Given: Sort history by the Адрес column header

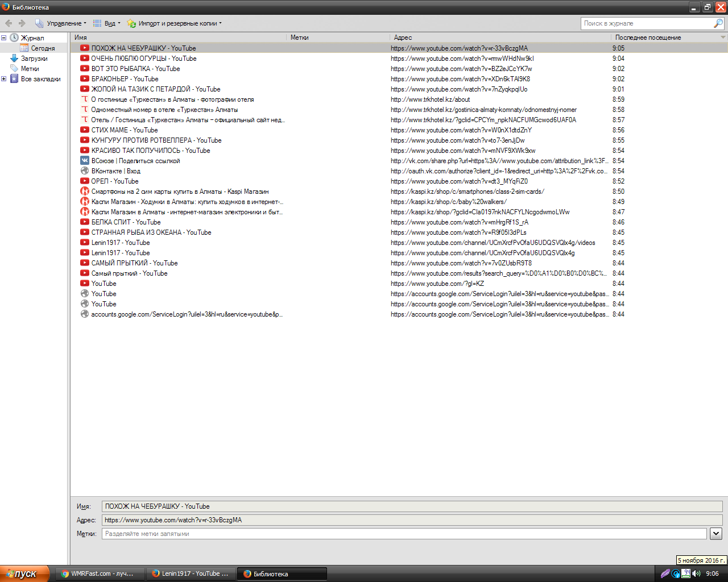Looking at the screenshot, I should click(x=501, y=38).
